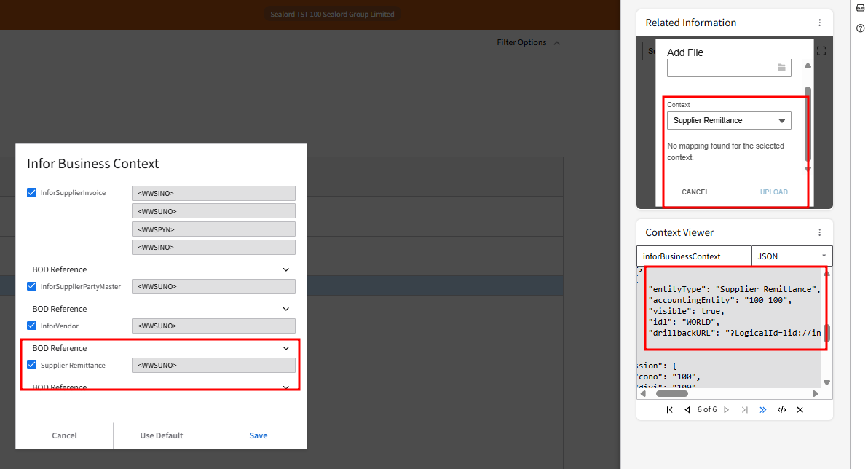Click the blue double chevron icon
Screen dimensions: 868x469
tap(763, 410)
